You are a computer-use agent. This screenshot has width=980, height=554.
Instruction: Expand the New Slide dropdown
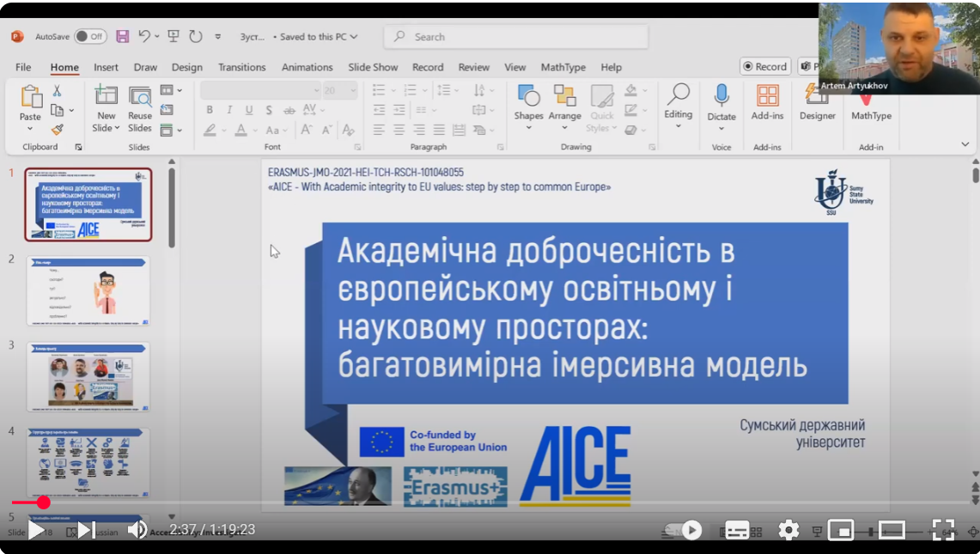116,128
